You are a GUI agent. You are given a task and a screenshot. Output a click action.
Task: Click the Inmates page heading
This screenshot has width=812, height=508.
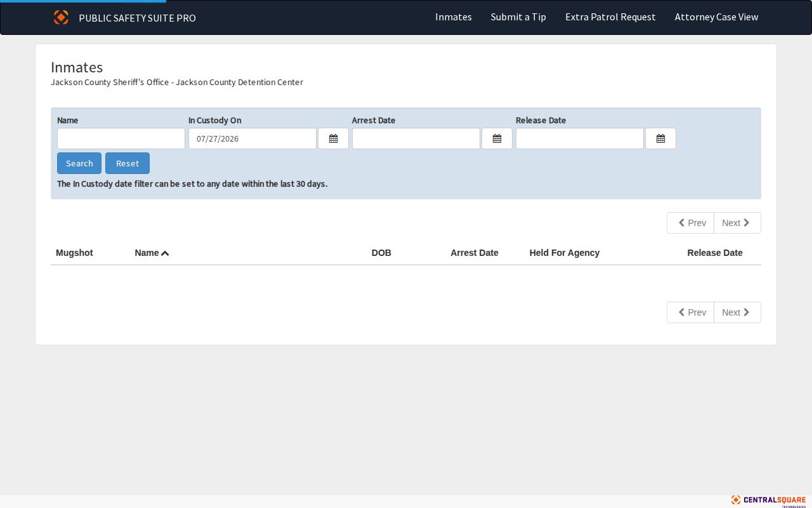click(77, 67)
